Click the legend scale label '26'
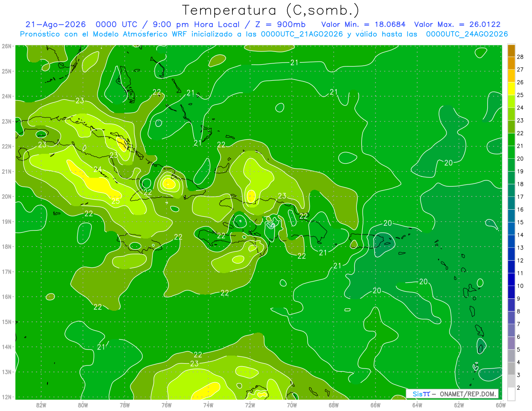The height and width of the screenshot is (411, 532). pyautogui.click(x=520, y=82)
